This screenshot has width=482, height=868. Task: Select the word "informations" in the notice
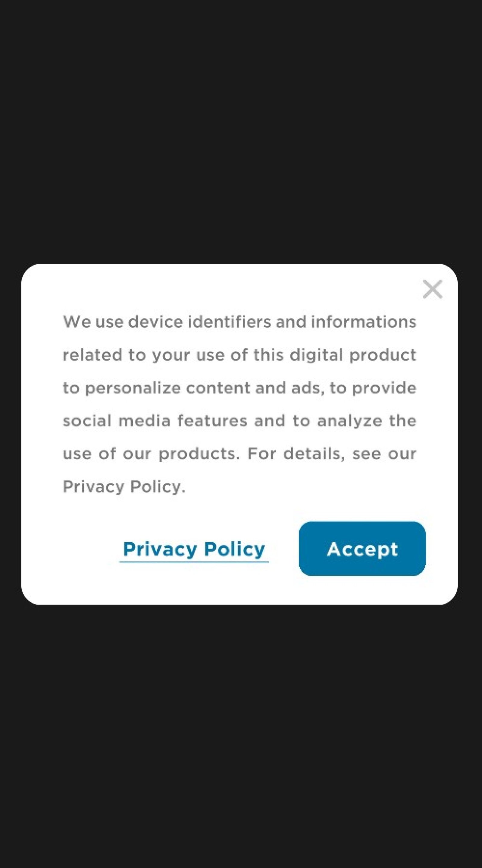[x=364, y=322]
